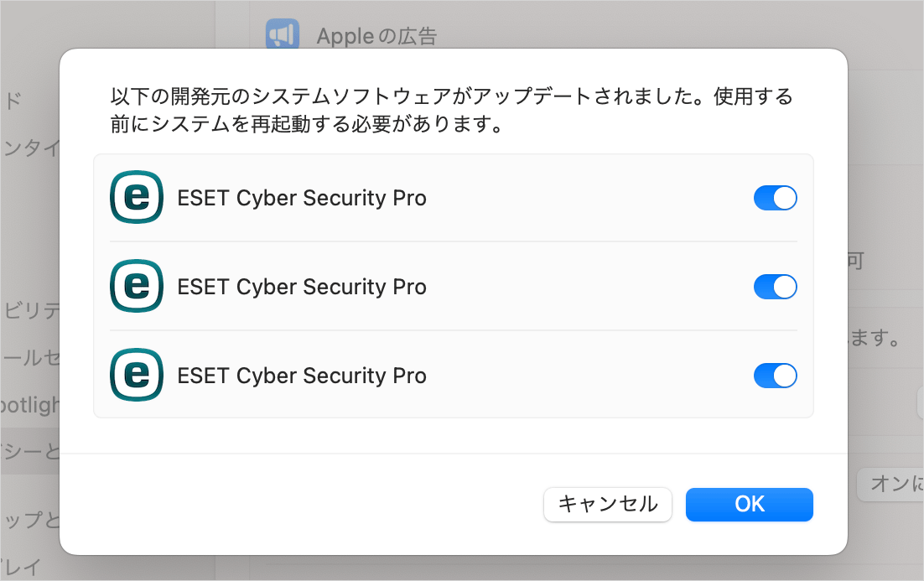The width and height of the screenshot is (924, 581).
Task: Select the top ESET Cyber Security Pro label
Action: point(302,198)
